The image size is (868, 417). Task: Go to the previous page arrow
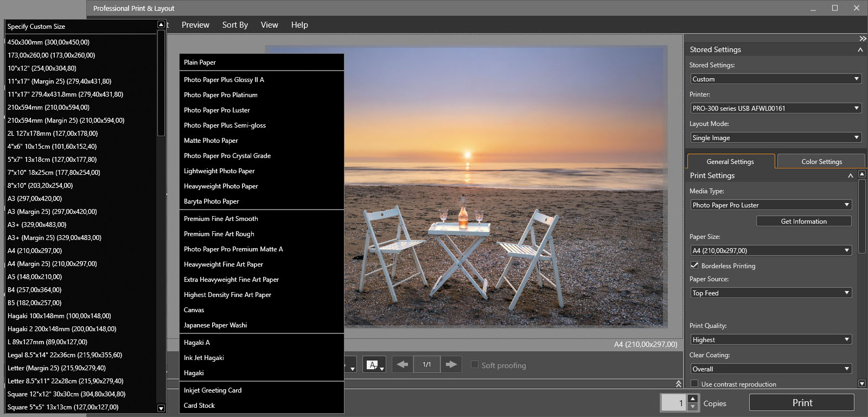[402, 364]
